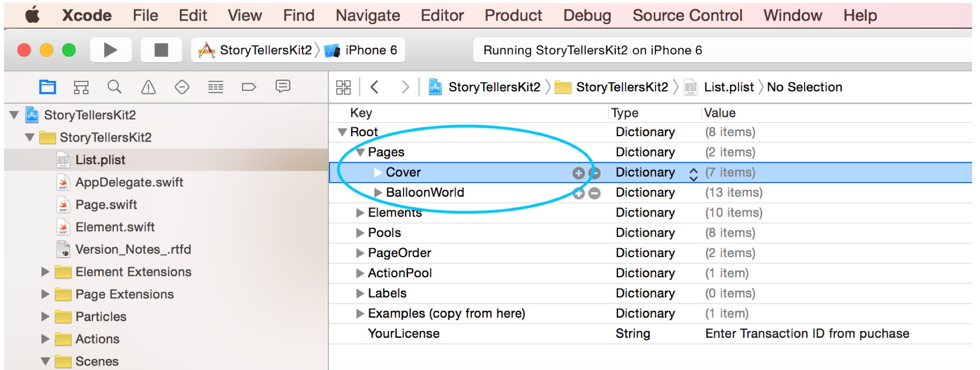980x370 pixels.
Task: Show the Issue navigator warning icon
Action: pyautogui.click(x=148, y=87)
